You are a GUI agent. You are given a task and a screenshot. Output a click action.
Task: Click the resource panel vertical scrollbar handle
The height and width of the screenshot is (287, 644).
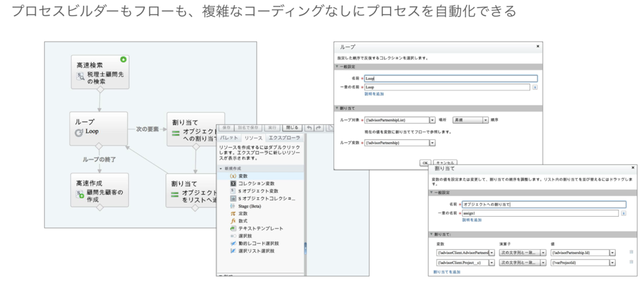coord(305,249)
